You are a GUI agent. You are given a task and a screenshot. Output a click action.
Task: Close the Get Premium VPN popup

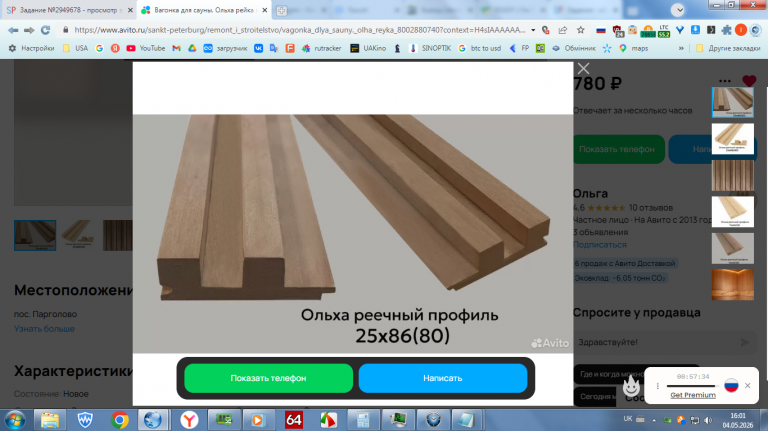tap(747, 385)
